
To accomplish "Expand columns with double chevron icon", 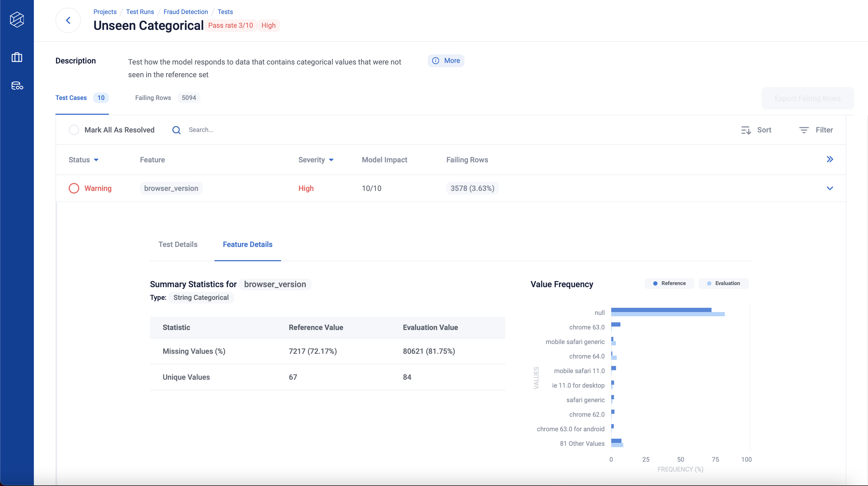I will click(830, 159).
